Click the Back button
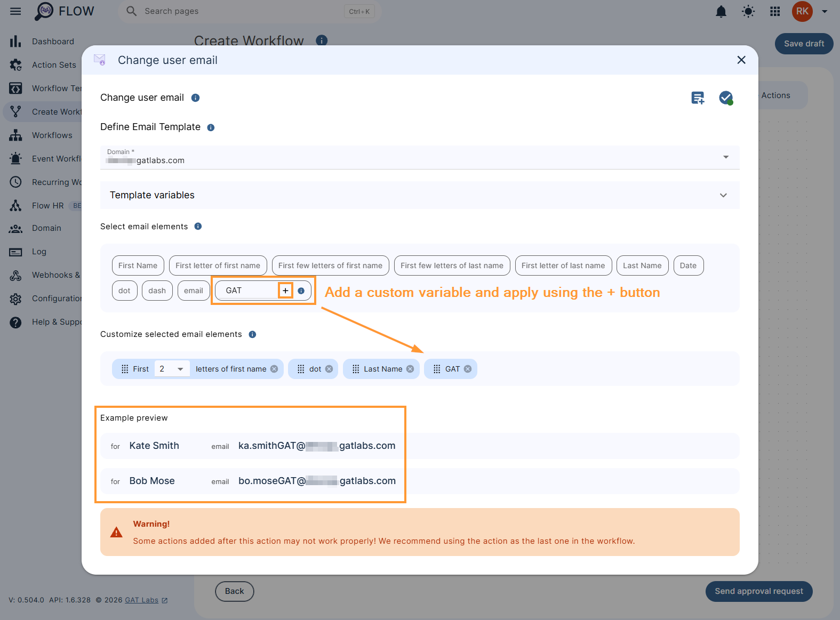The image size is (840, 620). [234, 591]
